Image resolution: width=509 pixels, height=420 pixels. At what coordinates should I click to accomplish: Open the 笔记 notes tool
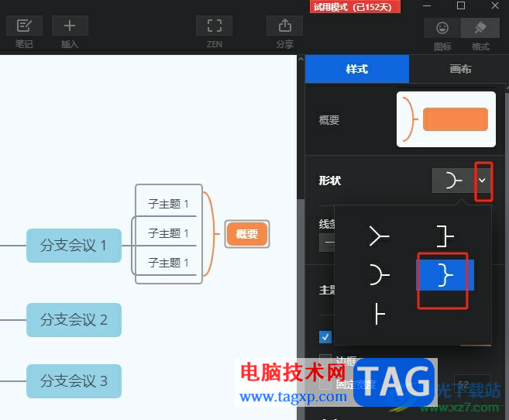point(24,26)
